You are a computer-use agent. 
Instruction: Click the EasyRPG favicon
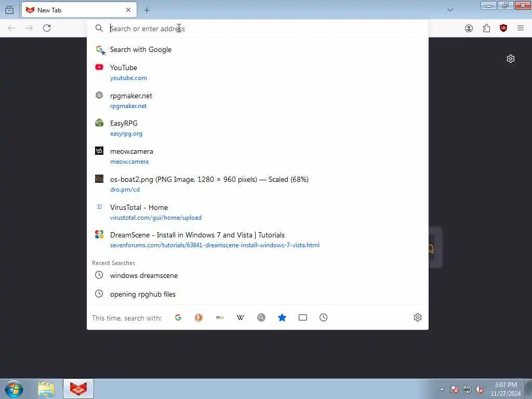pos(99,123)
